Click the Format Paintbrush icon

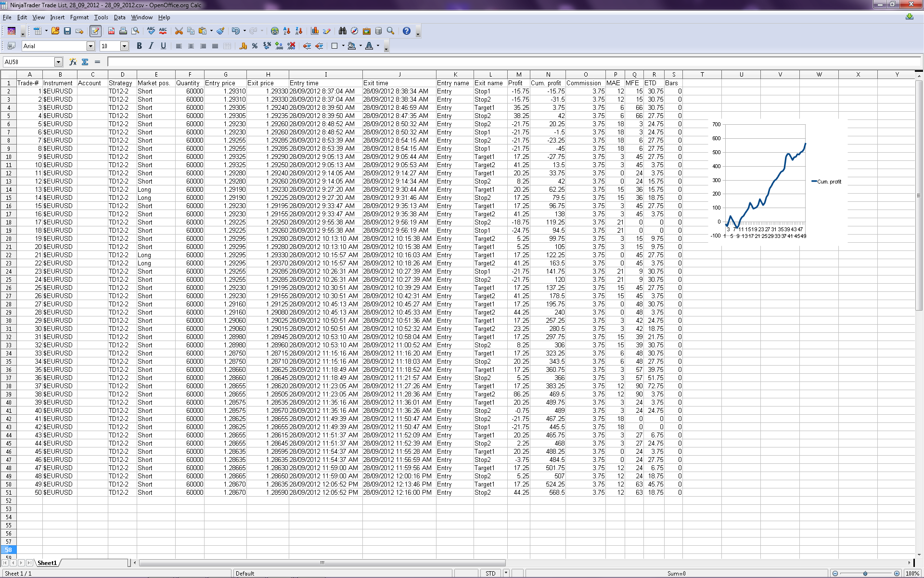220,31
